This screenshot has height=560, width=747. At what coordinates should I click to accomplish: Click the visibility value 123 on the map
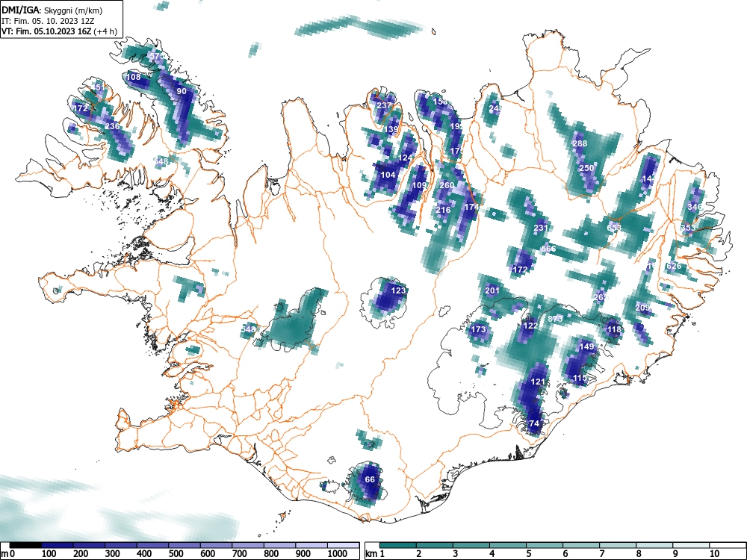[398, 290]
